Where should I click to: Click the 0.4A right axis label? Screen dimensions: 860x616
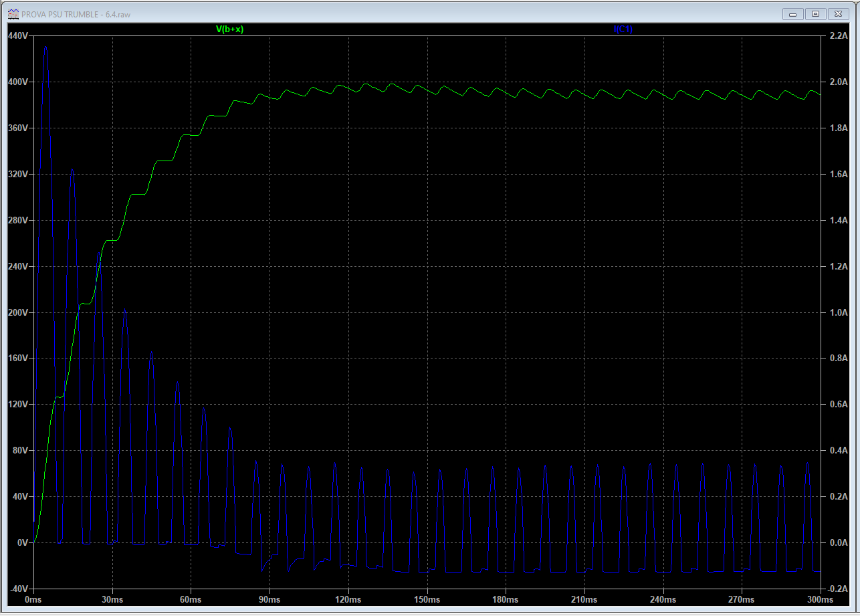tap(838, 451)
